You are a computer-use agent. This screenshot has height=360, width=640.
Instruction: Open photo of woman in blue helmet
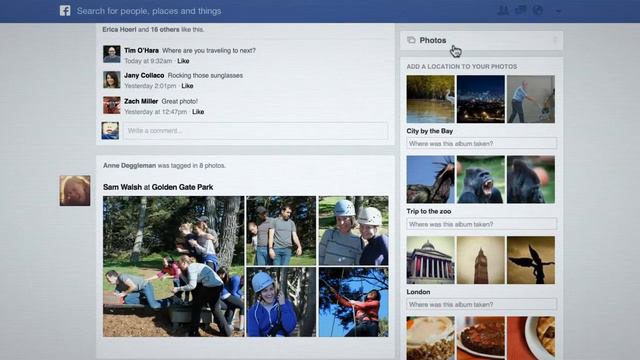pyautogui.click(x=281, y=302)
